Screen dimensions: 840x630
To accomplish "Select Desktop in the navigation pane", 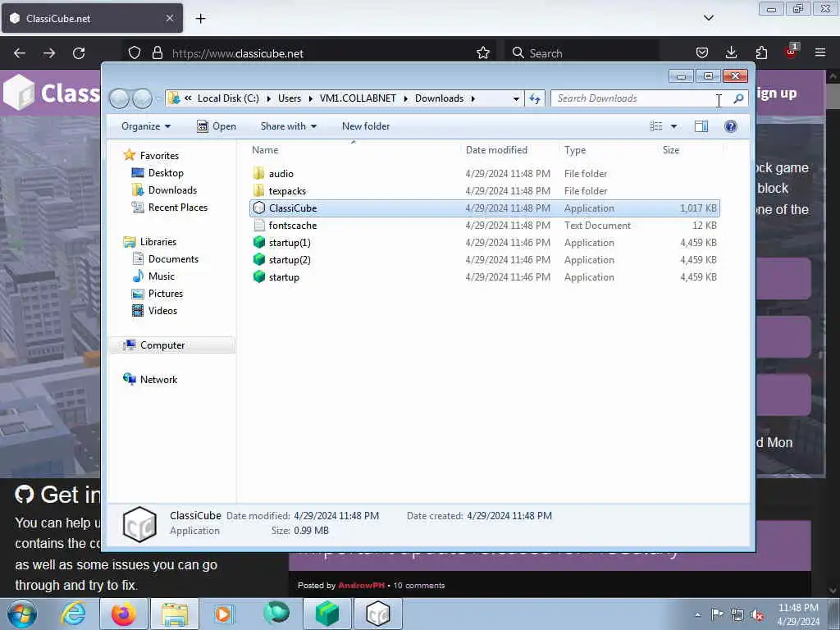I will (166, 173).
